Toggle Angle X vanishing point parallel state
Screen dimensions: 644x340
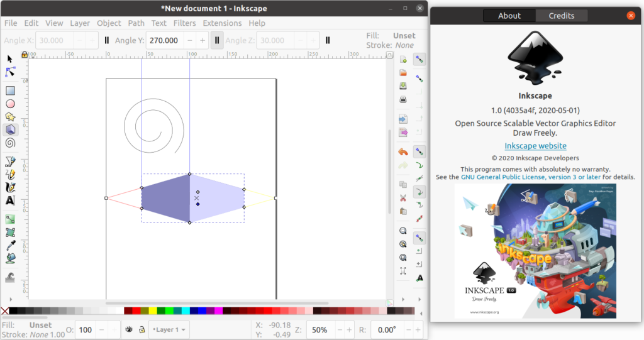(107, 40)
